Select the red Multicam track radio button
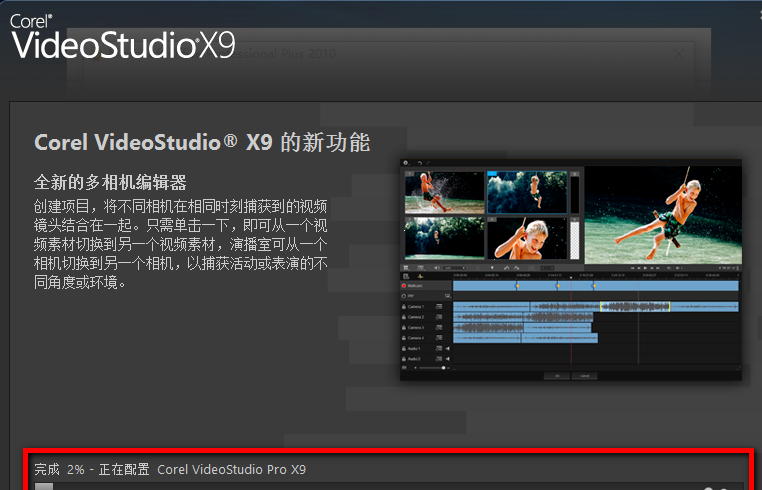 click(403, 286)
